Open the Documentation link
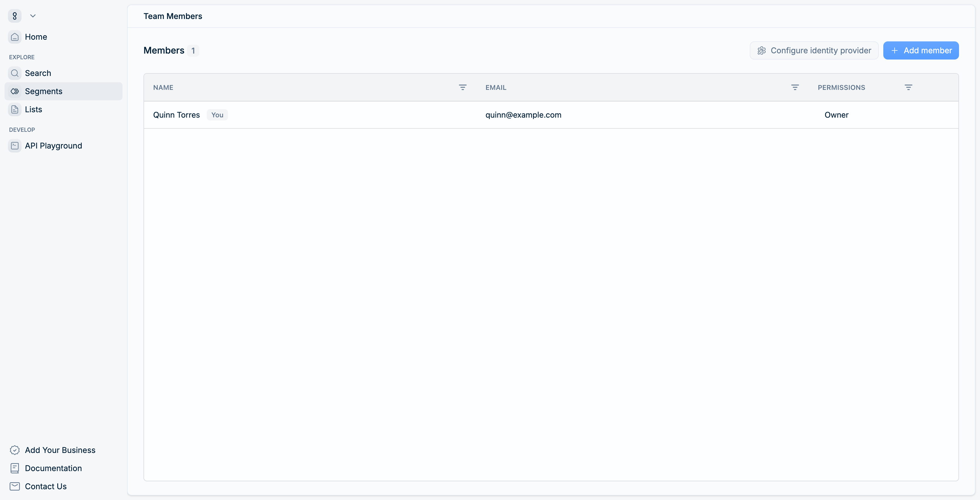980x500 pixels. pos(53,468)
